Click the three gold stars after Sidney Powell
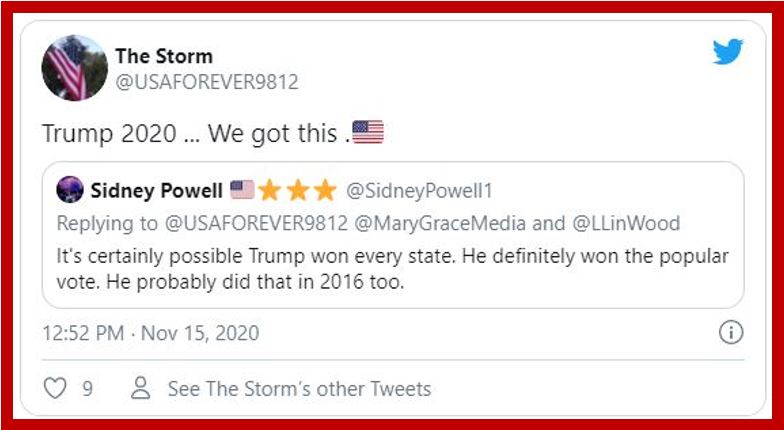 298,190
